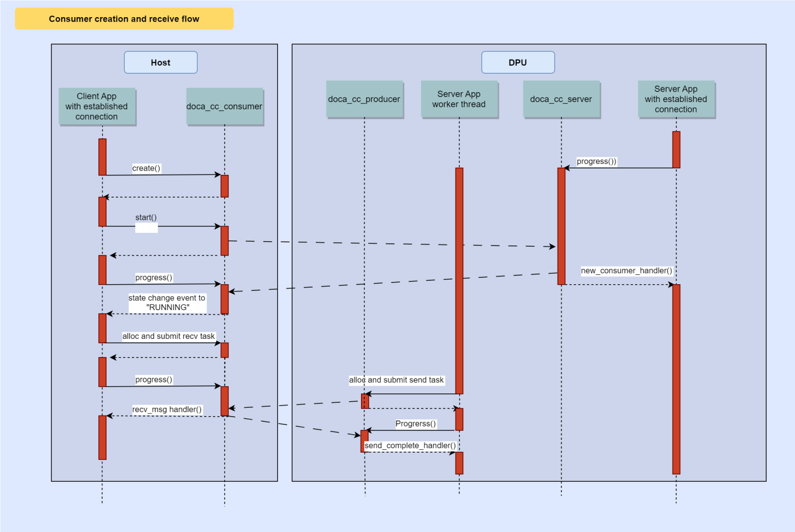The width and height of the screenshot is (795, 532).
Task: Click the "Host" container label
Action: pos(160,62)
